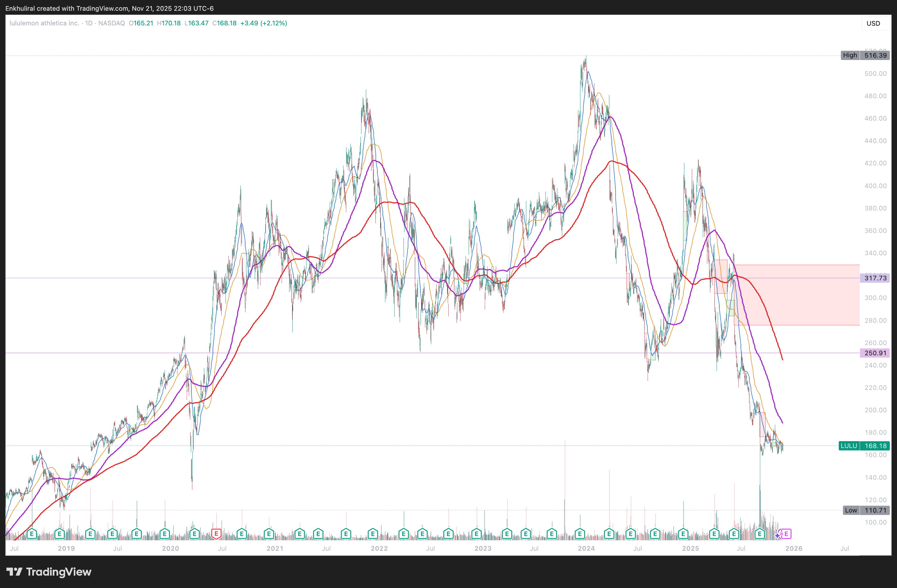This screenshot has height=588, width=897.
Task: Click the Low 110.71 label
Action: click(866, 510)
